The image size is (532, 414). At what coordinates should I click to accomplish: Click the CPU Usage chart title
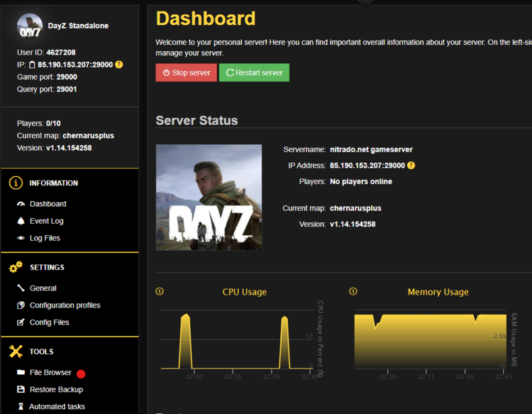click(244, 292)
